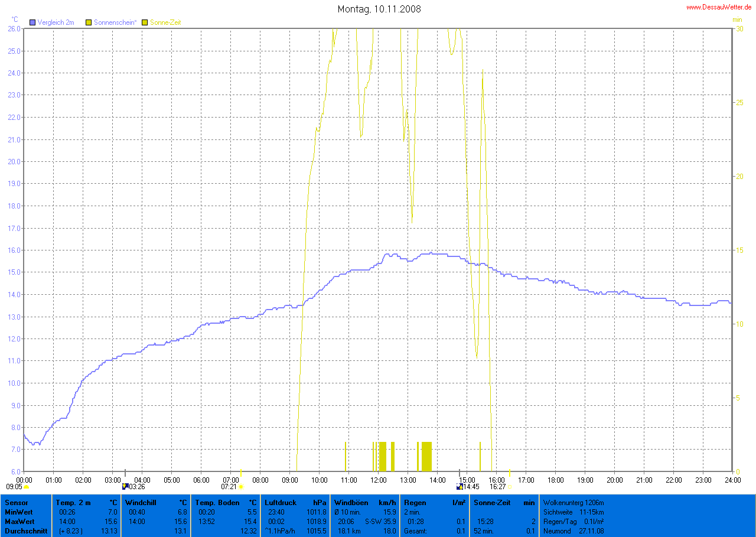Click the Sonne-Zeit legend color square
756x537 pixels.
coord(145,22)
